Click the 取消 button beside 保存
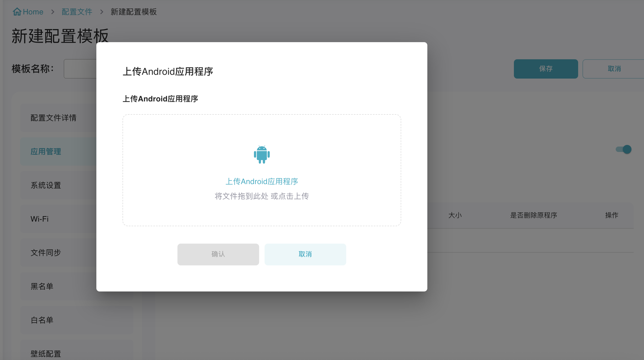This screenshot has width=644, height=360. point(614,69)
